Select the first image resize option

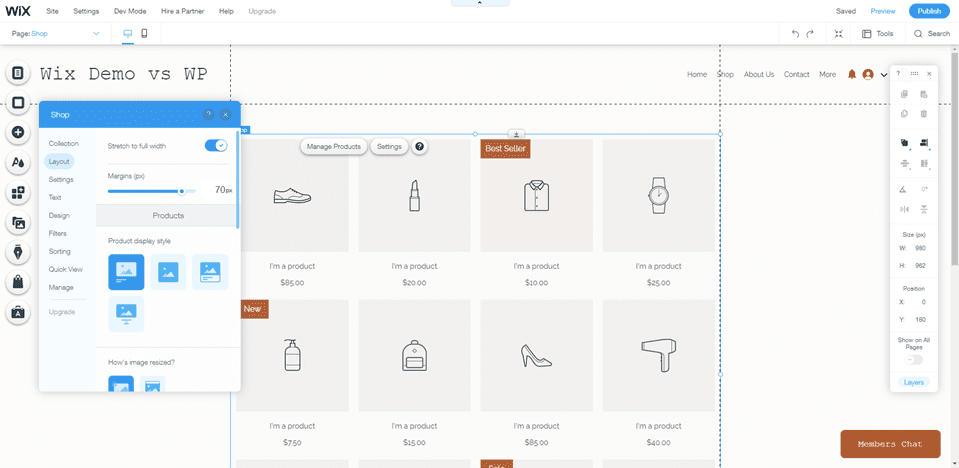(121, 384)
